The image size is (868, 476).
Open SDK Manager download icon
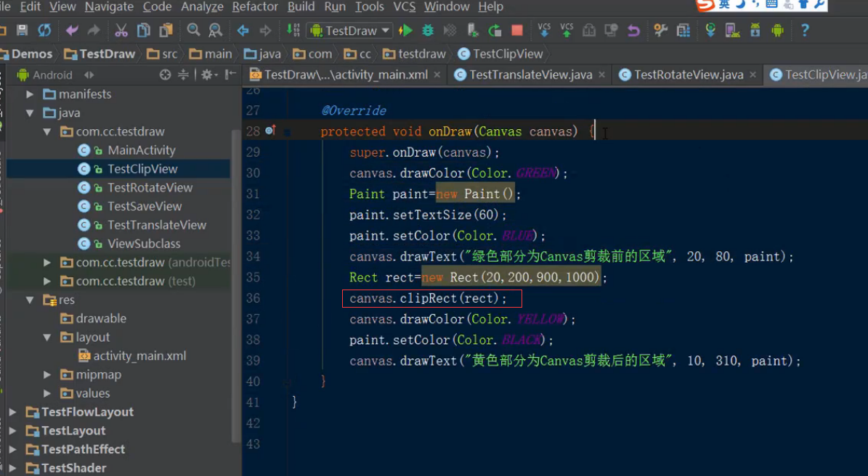click(x=755, y=30)
